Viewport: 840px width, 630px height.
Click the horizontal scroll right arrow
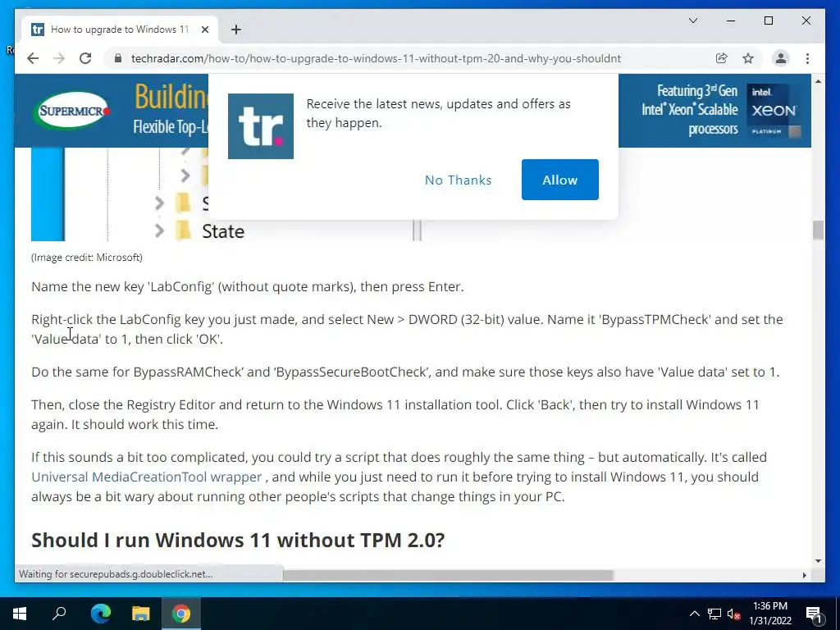(804, 575)
